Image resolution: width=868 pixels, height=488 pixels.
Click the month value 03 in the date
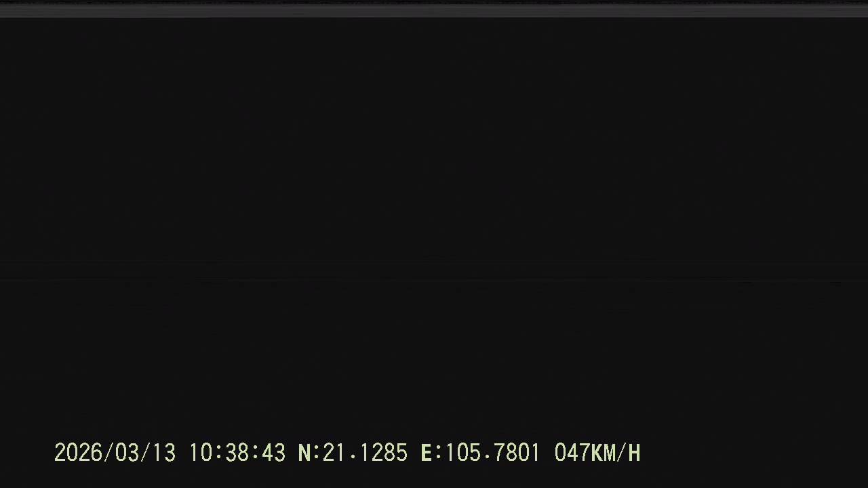127,453
